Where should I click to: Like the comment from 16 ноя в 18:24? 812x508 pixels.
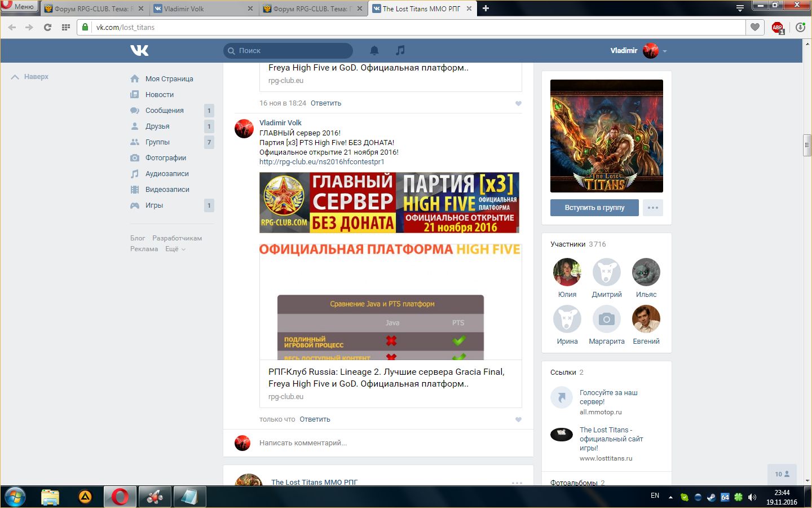(518, 103)
